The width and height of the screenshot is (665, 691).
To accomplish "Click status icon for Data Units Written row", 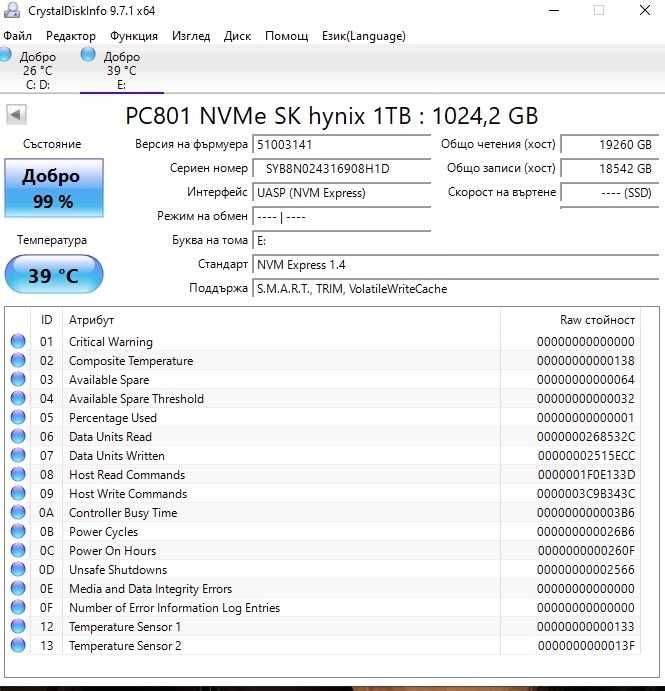I will coord(18,455).
